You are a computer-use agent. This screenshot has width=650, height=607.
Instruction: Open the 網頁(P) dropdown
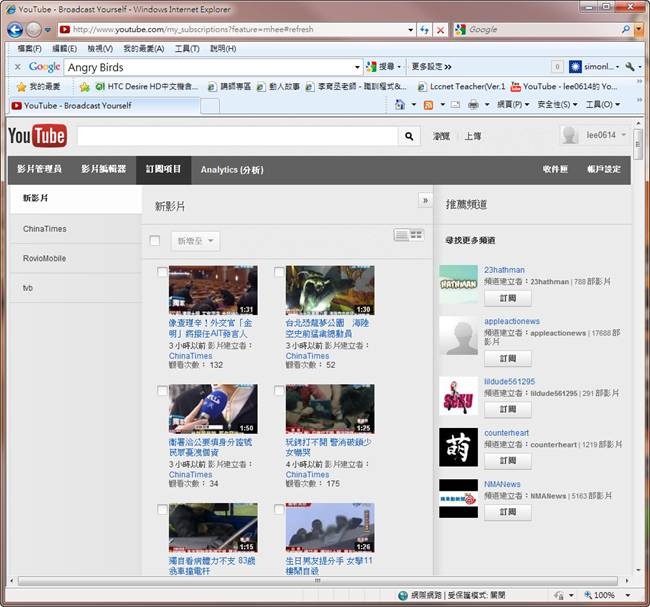pos(513,104)
